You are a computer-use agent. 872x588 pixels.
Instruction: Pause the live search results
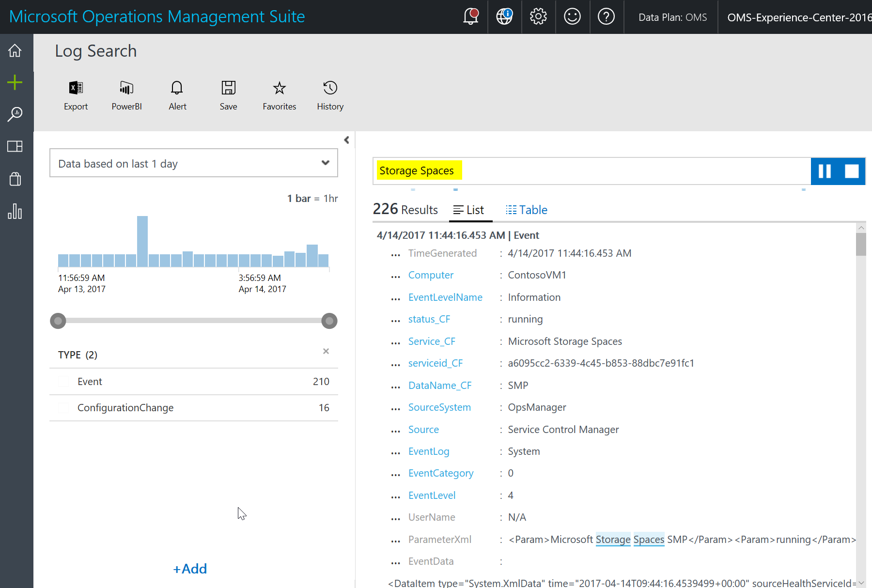click(x=825, y=171)
